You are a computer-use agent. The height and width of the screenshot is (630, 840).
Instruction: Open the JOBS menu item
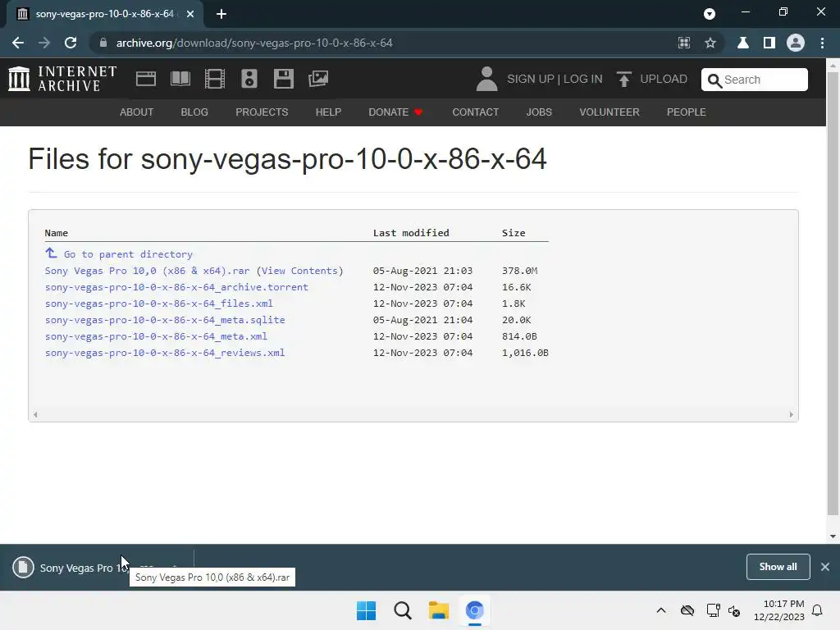(x=539, y=112)
